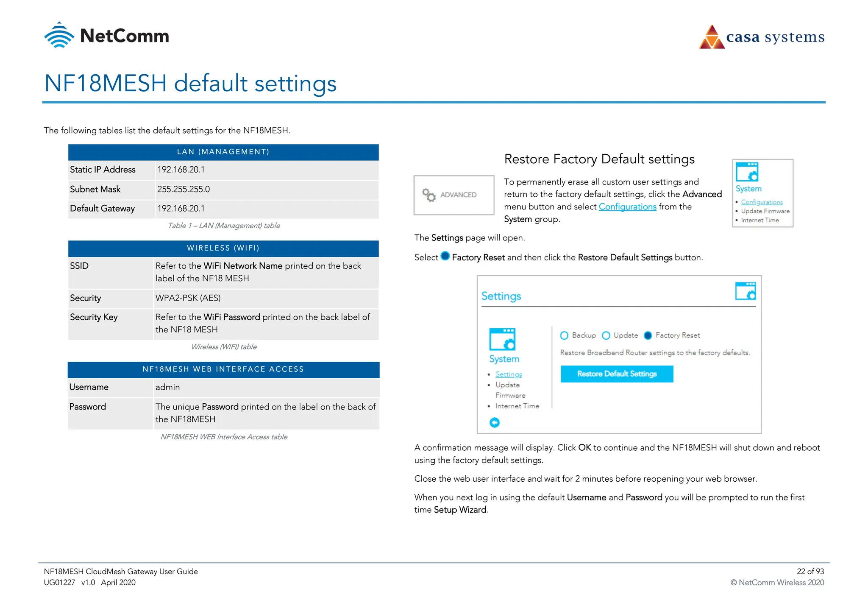Click the NetComm logo
This screenshot has width=868, height=614.
click(106, 36)
